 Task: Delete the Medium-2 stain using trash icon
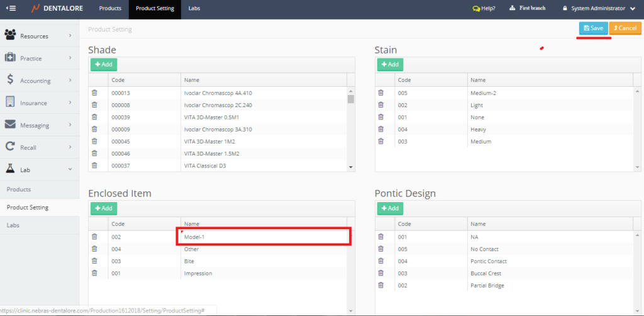380,93
